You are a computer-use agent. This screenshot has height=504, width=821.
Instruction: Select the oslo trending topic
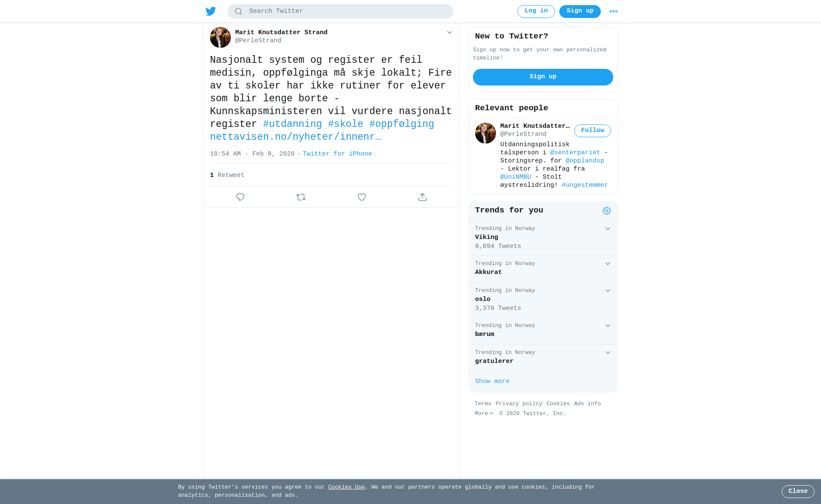(543, 300)
